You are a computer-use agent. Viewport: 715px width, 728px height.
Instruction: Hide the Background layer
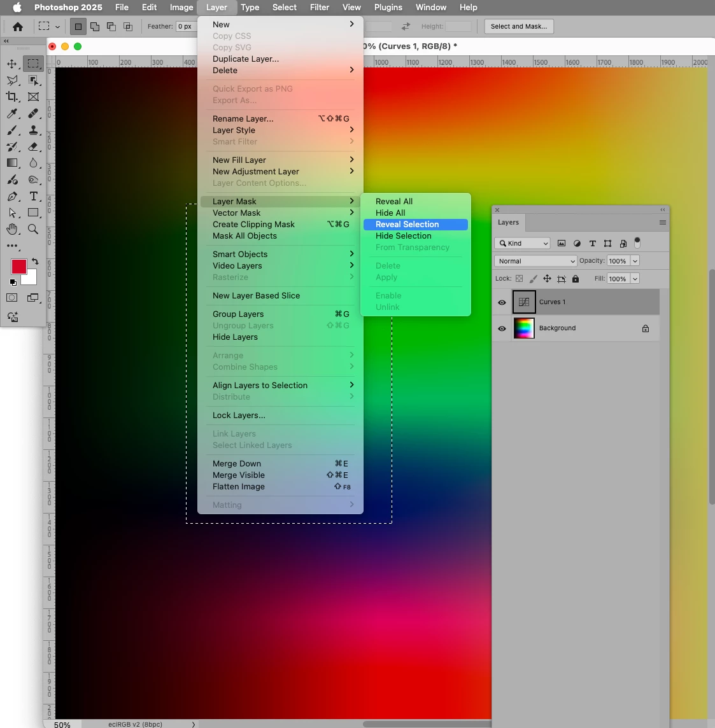[502, 328]
